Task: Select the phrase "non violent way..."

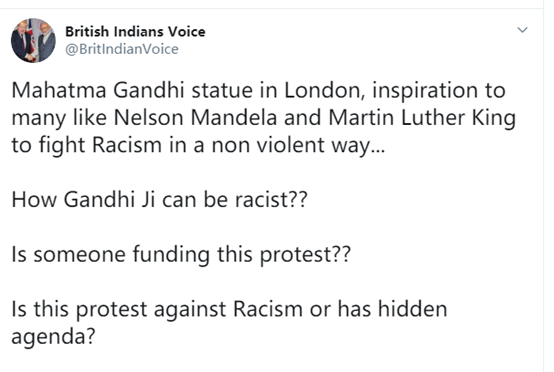Action: [x=298, y=145]
